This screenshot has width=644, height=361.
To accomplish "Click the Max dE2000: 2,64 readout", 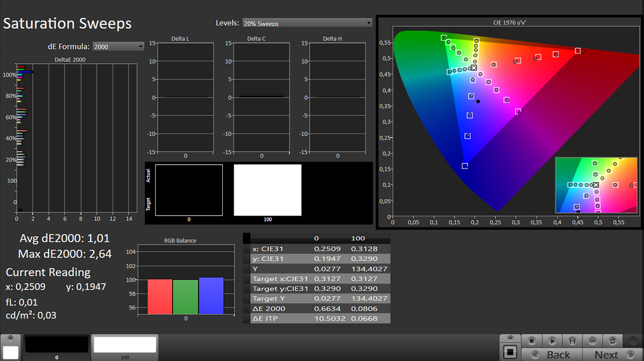I will click(64, 254).
